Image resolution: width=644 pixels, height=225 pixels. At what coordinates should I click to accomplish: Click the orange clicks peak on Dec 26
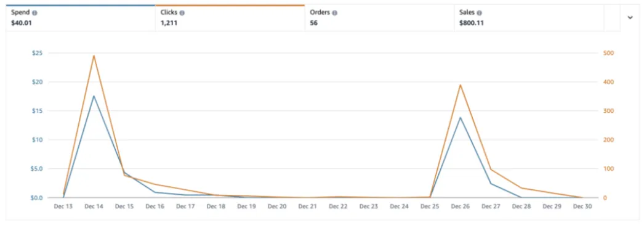[x=461, y=85]
